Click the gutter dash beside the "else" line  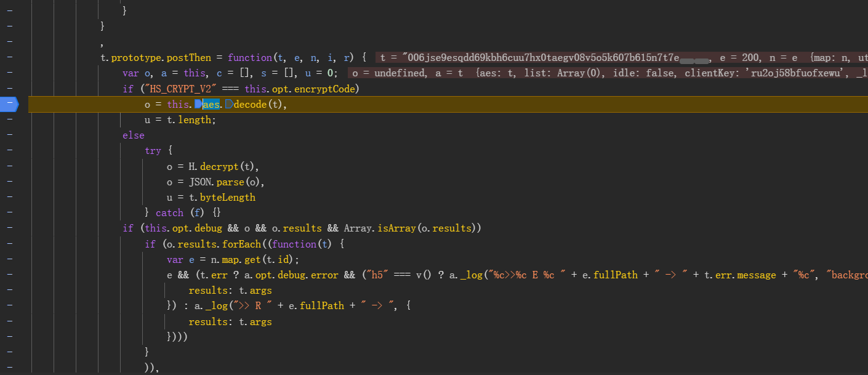[x=10, y=135]
